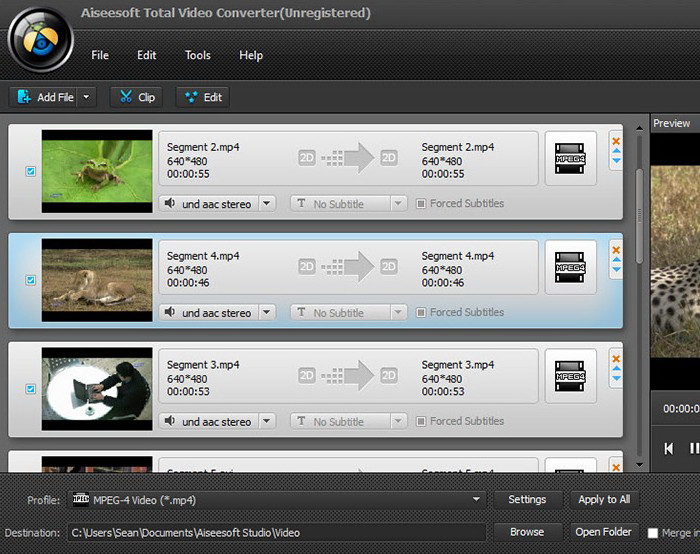This screenshot has height=554, width=700.
Task: Expand the Add File dropdown arrow
Action: pos(86,97)
